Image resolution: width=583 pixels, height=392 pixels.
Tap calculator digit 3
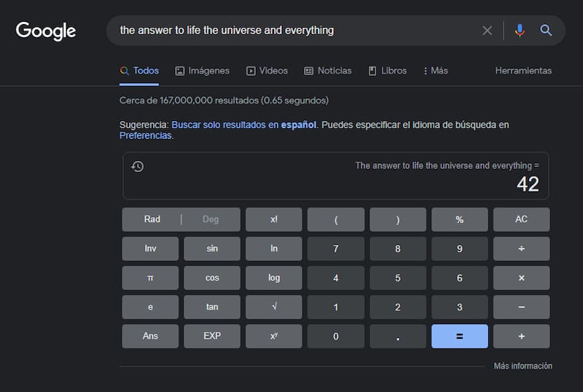(x=460, y=307)
